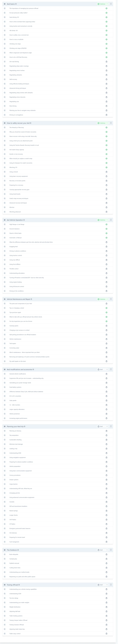Select the Diy weld repairs on the track row
Viewport: 118px width, 644px height.
58,361
